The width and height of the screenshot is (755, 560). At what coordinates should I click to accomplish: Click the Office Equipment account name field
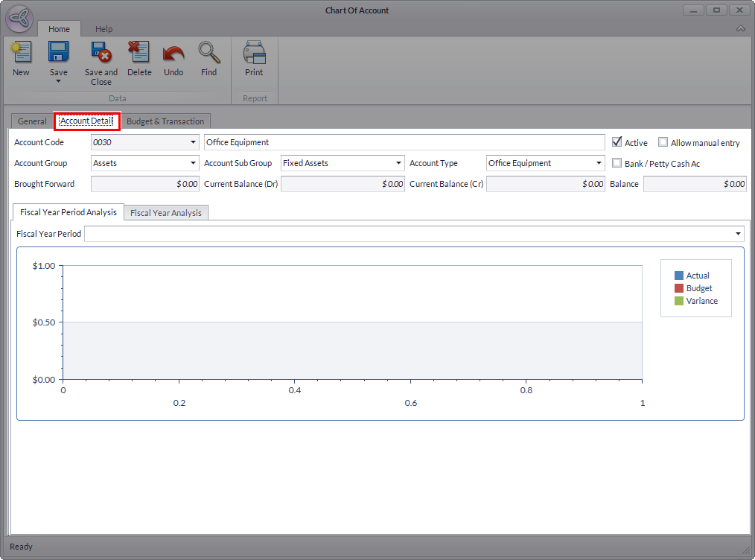[404, 142]
